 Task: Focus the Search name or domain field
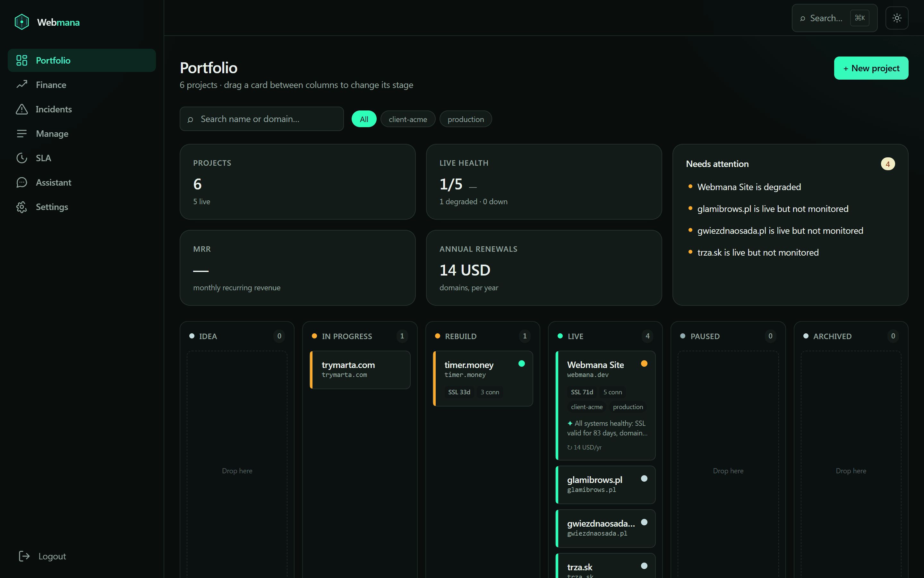(261, 119)
